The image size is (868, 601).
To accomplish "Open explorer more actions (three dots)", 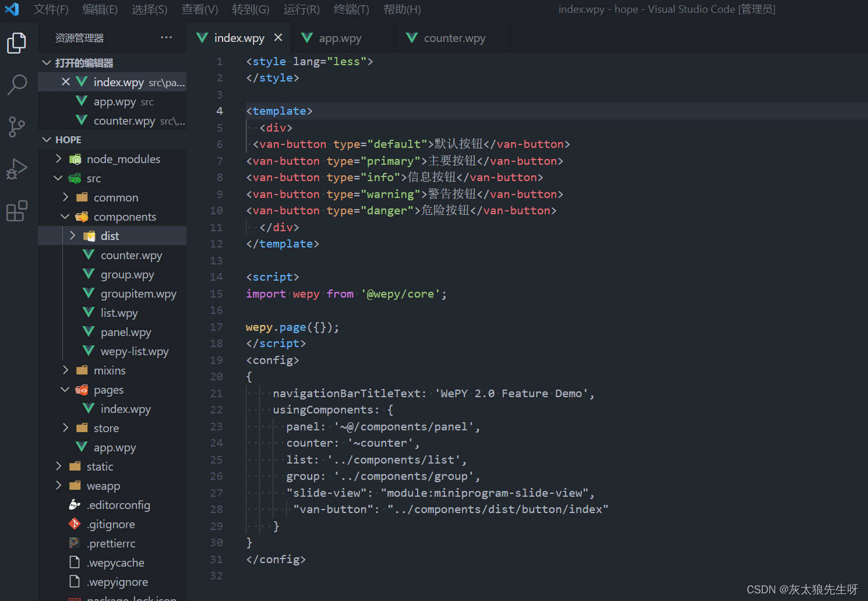I will point(167,38).
